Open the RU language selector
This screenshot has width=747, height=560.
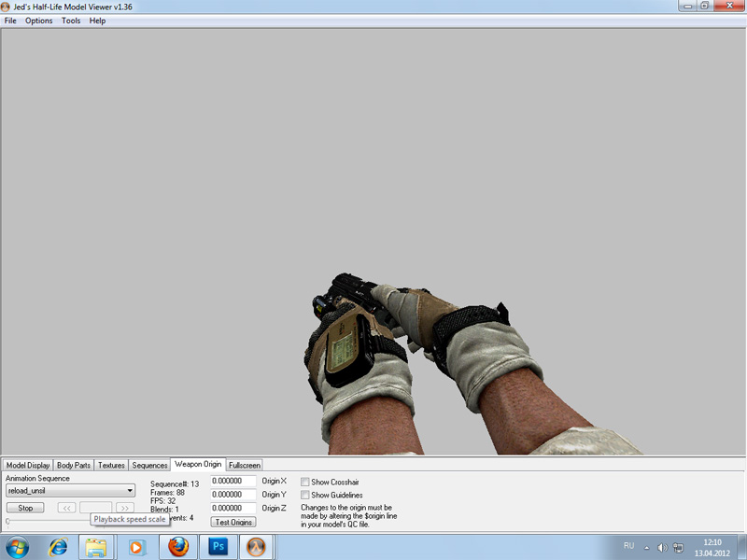(627, 546)
